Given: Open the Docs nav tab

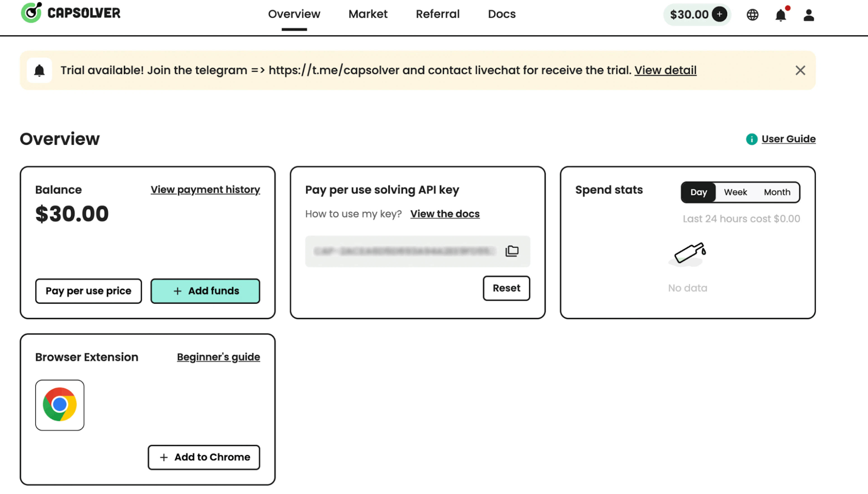Looking at the screenshot, I should pyautogui.click(x=502, y=14).
